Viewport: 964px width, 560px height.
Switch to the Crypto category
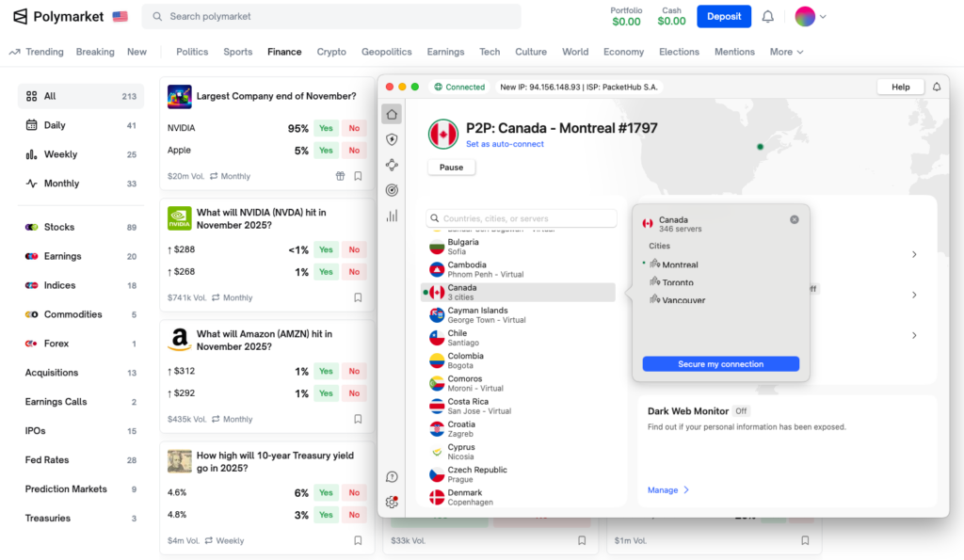(x=331, y=53)
